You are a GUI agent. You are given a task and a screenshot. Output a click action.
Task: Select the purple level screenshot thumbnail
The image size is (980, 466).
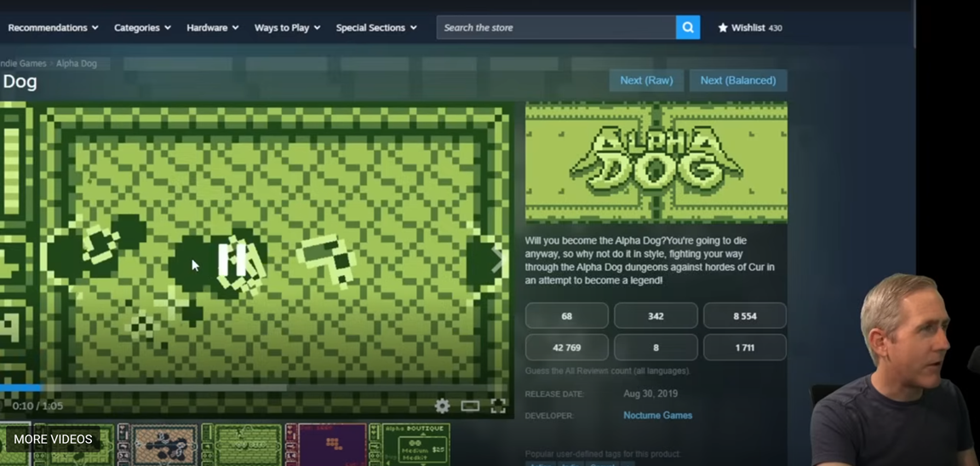325,445
